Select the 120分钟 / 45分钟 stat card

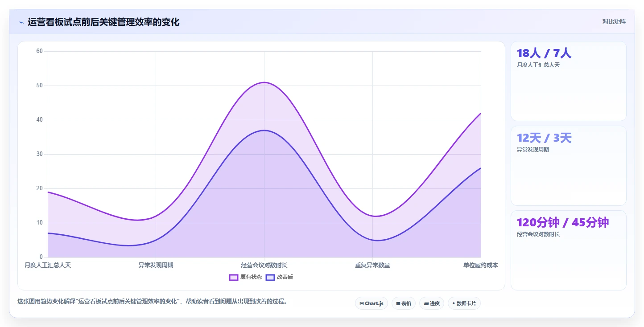[x=569, y=250]
